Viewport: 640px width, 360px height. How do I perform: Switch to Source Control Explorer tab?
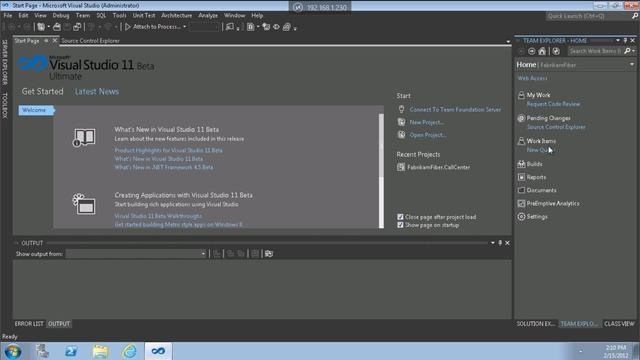click(90, 41)
